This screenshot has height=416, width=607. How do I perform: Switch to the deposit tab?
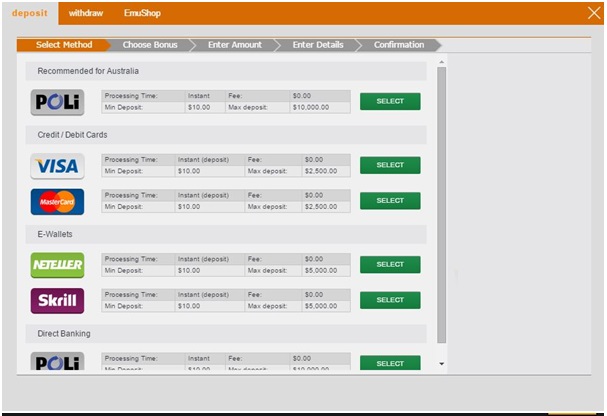(x=30, y=13)
